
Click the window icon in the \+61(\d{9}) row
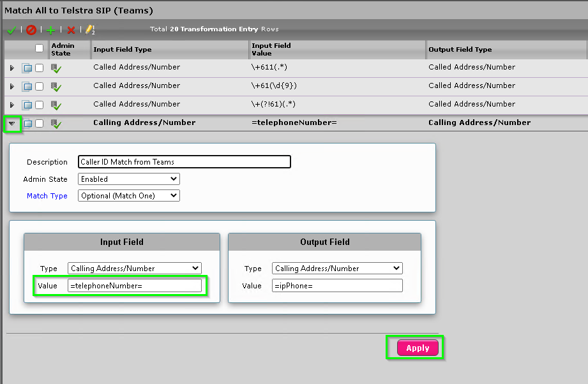coord(27,87)
